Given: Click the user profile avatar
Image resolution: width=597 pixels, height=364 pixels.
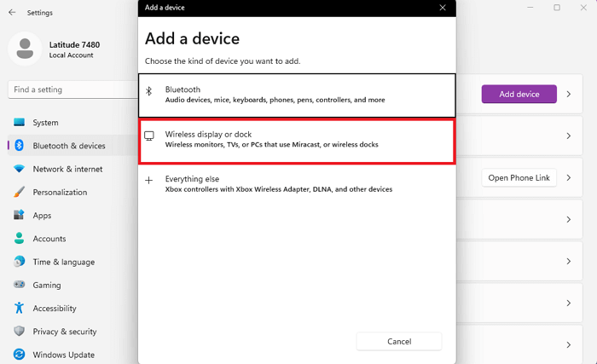Looking at the screenshot, I should coord(25,49).
